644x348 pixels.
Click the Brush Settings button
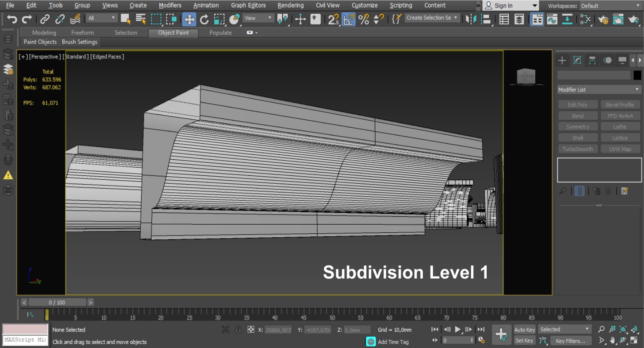(79, 42)
